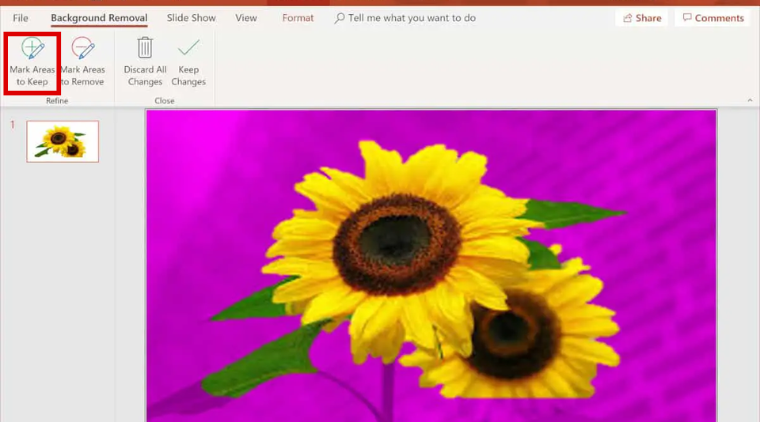Open the Format tab

[298, 18]
